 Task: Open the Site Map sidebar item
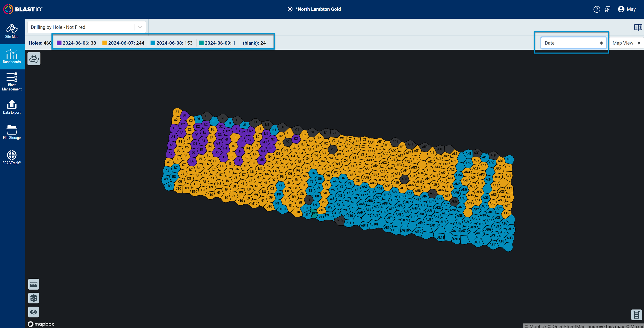pos(12,31)
